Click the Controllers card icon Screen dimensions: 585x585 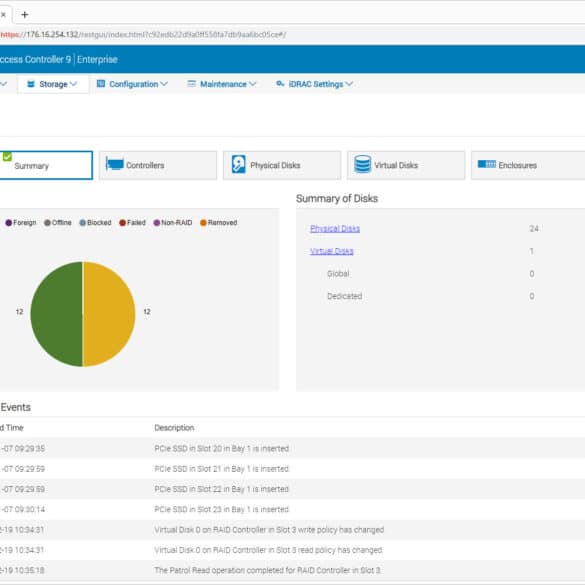click(115, 164)
